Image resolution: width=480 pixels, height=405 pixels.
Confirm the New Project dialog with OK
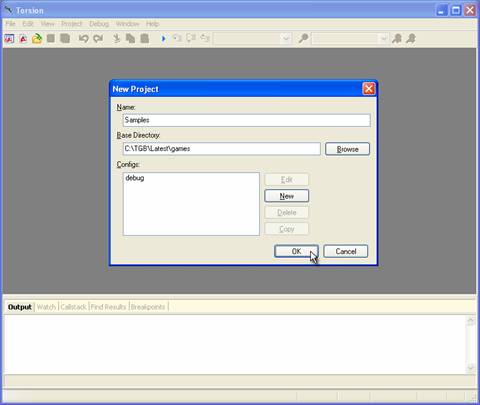[296, 251]
